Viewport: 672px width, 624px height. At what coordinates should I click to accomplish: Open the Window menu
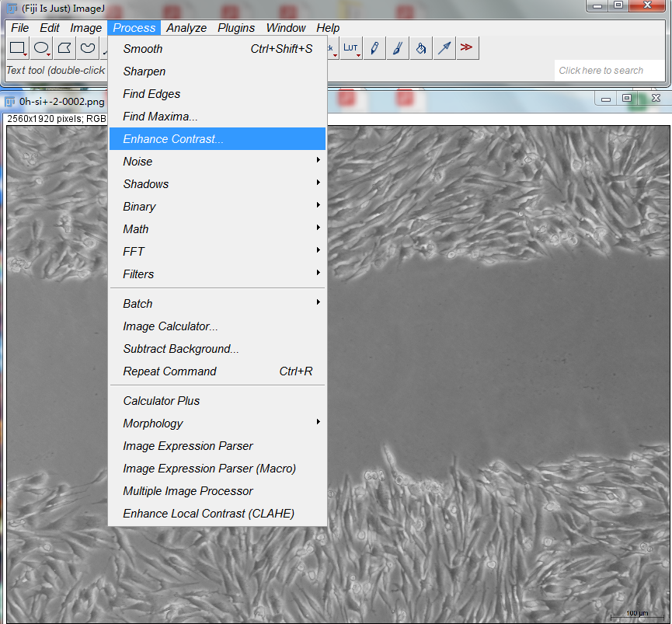(286, 28)
